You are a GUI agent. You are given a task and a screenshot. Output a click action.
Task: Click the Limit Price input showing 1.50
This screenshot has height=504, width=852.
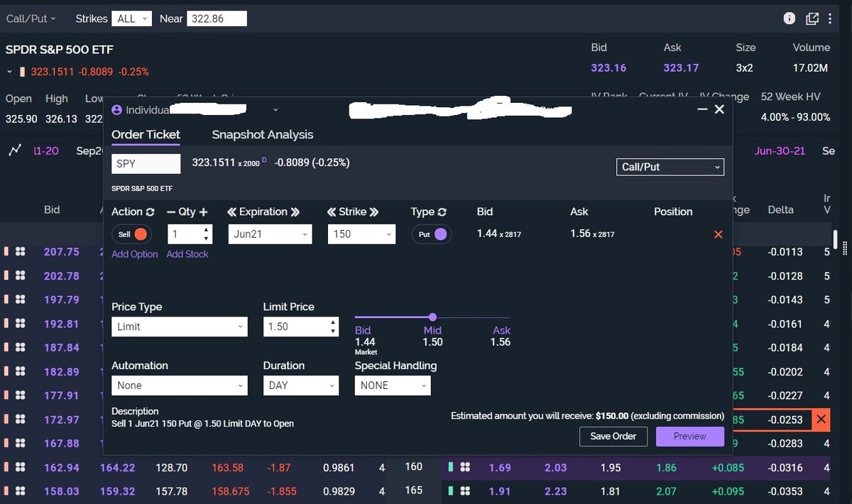(x=297, y=327)
